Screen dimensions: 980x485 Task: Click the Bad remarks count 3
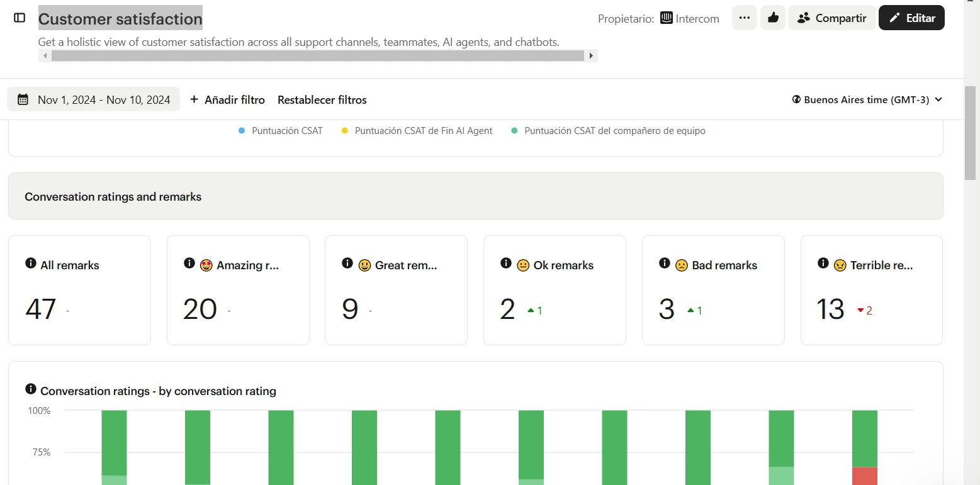[667, 309]
